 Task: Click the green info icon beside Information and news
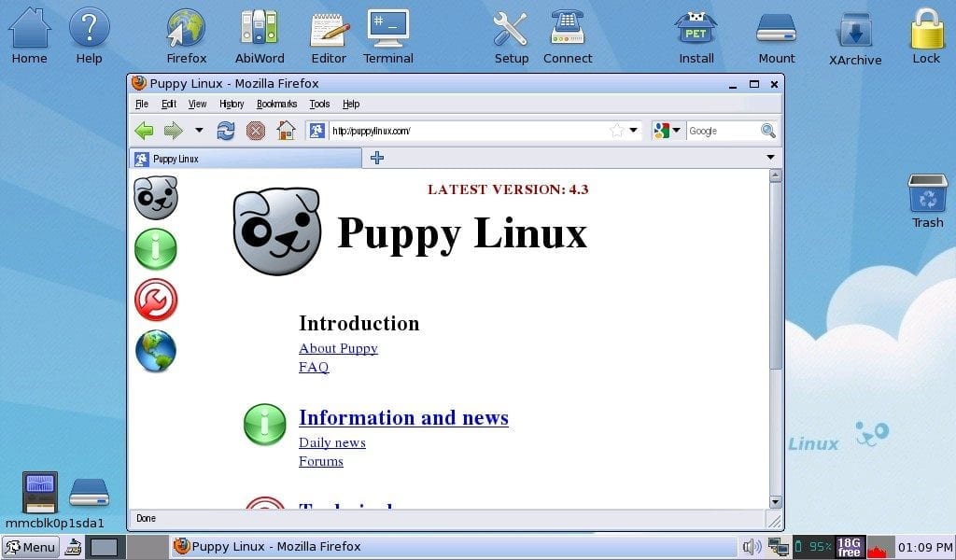coord(264,424)
